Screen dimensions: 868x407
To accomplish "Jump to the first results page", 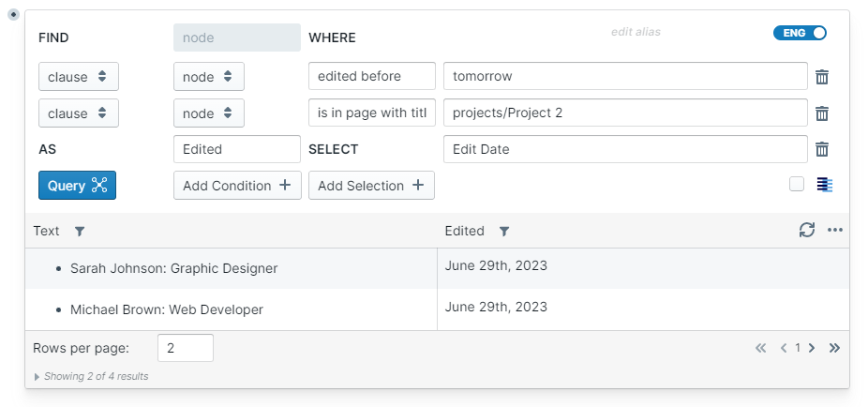I will pos(761,348).
